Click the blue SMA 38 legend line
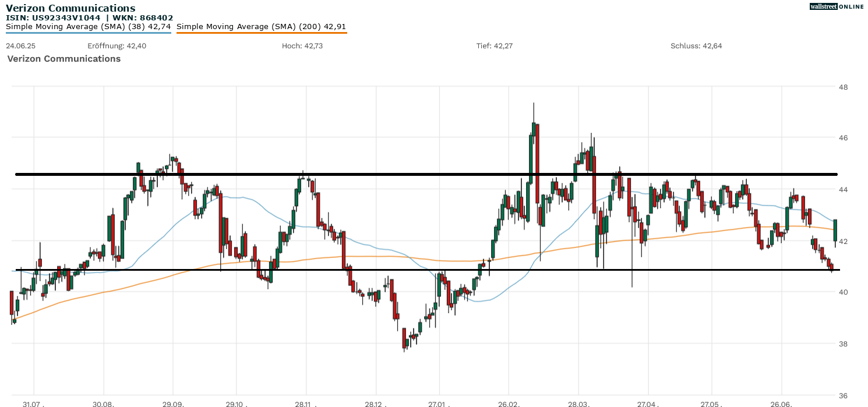 [x=89, y=33]
